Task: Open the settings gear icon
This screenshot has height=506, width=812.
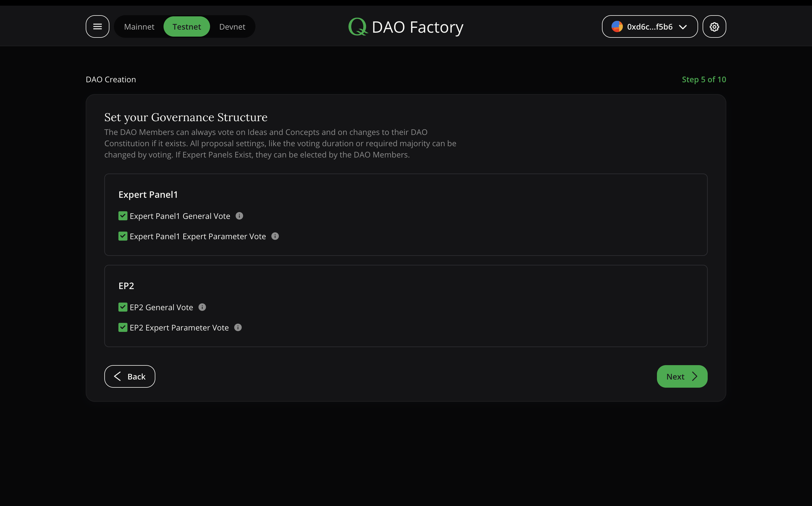Action: [x=714, y=26]
